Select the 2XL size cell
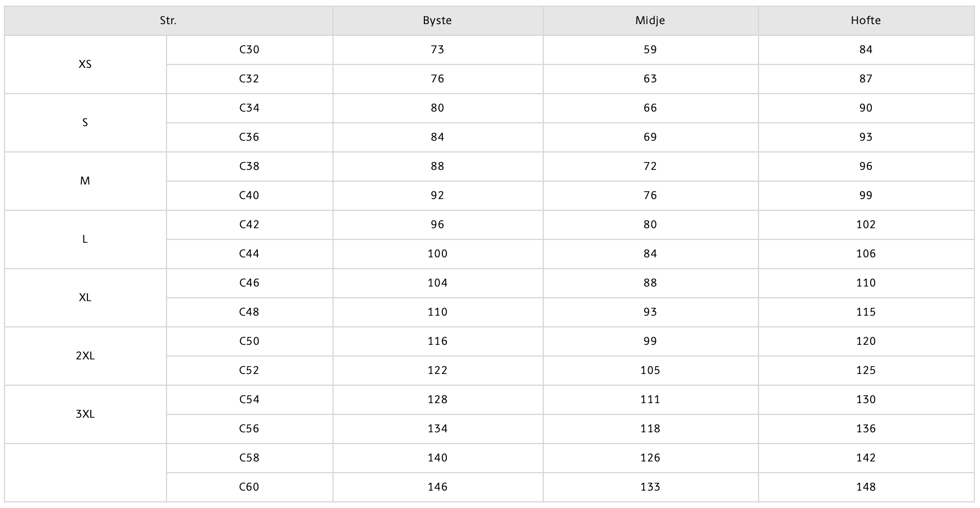Screen dimensions: 980x508 tap(85, 356)
